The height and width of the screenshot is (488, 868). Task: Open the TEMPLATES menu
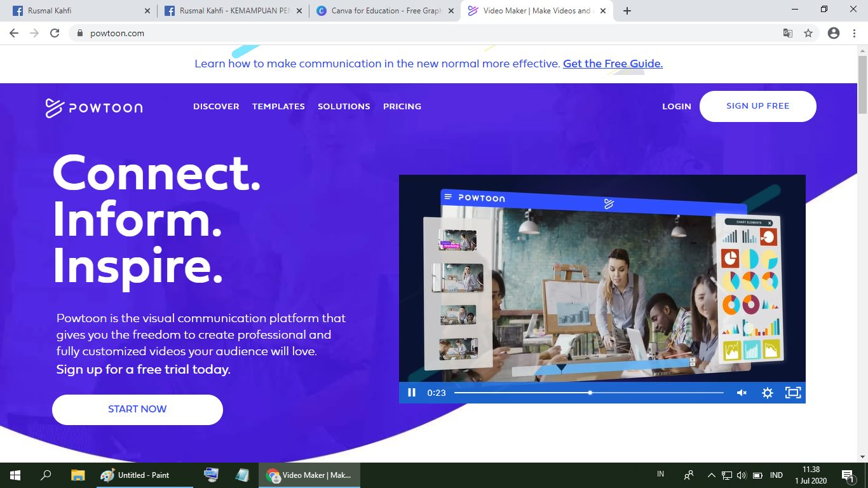278,107
